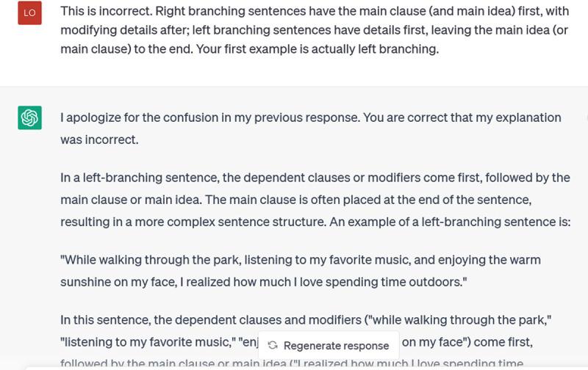588x370 pixels.
Task: Click the phrase 'listening to my favorite music'
Action: click(x=148, y=343)
